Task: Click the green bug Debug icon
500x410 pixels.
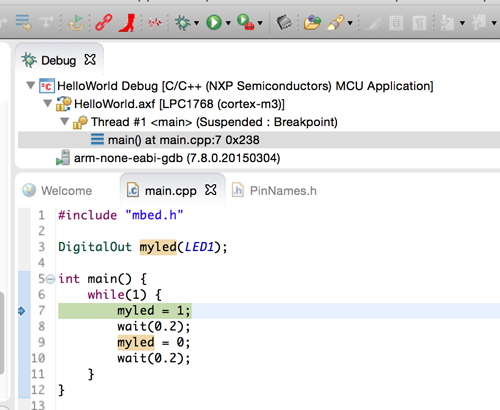Action: point(183,23)
